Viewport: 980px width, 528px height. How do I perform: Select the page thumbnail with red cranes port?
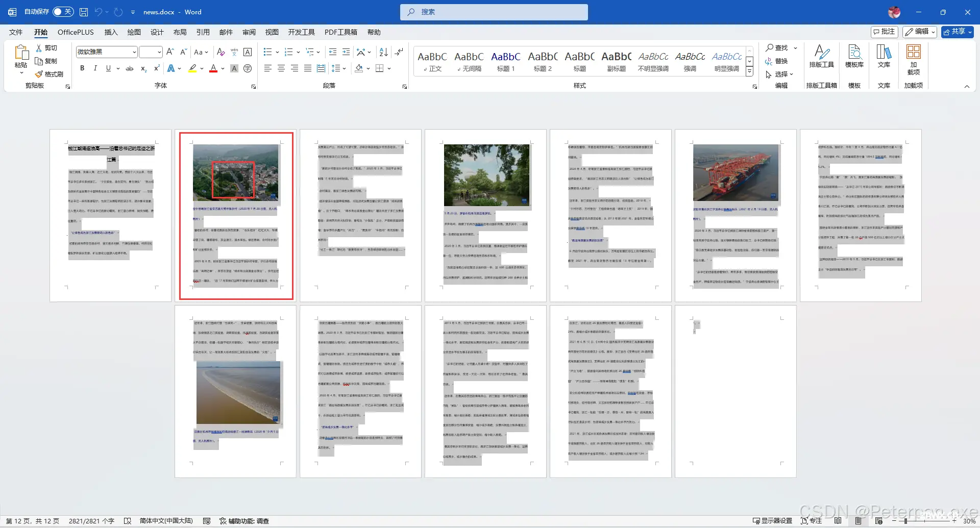[x=736, y=215]
